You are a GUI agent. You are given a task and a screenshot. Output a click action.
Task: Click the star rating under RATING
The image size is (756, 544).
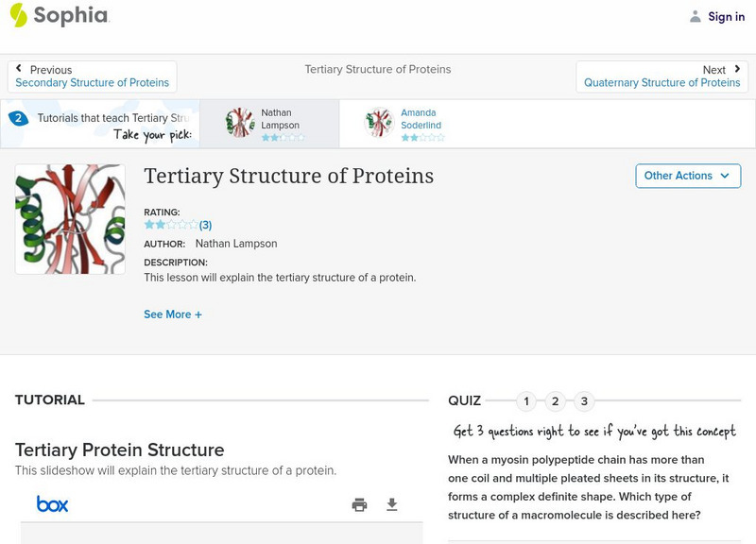click(x=170, y=225)
